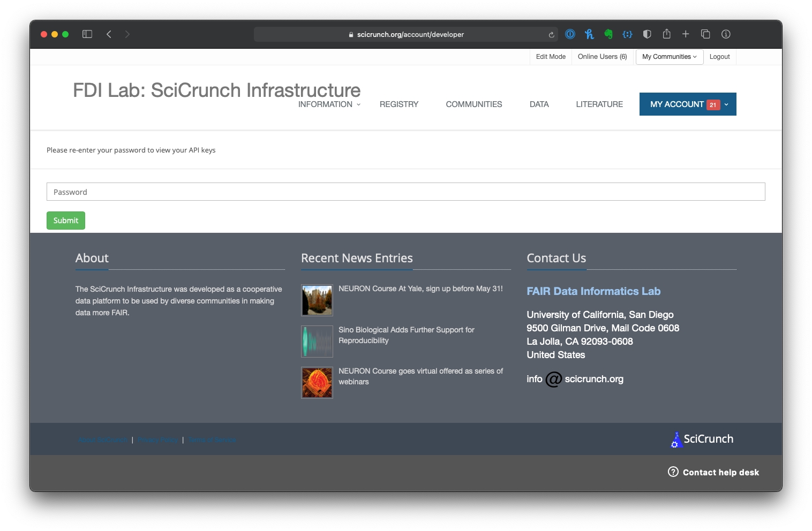This screenshot has width=812, height=531.
Task: Click the 1Password extension icon
Action: pyautogui.click(x=570, y=34)
